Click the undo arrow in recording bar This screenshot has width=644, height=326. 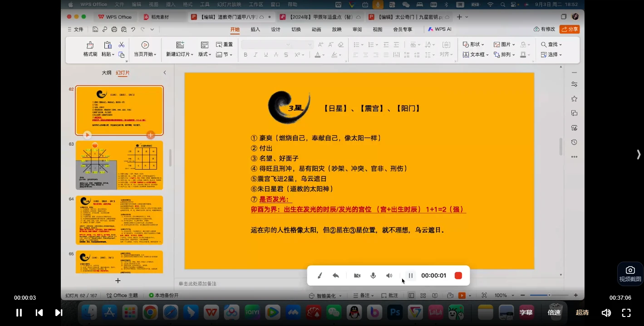[x=336, y=276]
